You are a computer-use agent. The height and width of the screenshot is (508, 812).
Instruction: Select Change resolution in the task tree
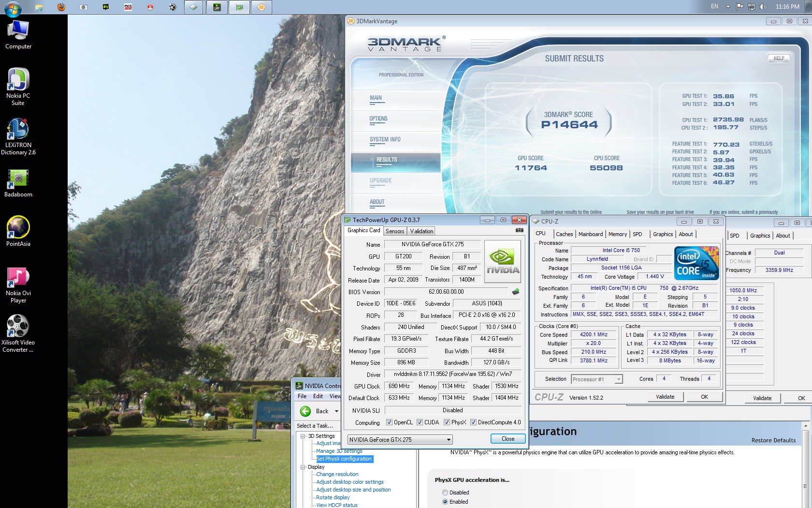tap(337, 474)
